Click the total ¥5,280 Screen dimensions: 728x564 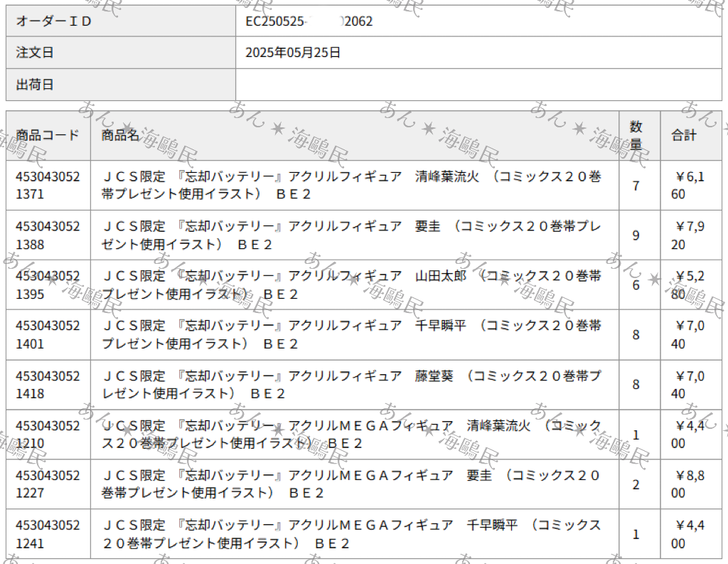[x=688, y=284]
